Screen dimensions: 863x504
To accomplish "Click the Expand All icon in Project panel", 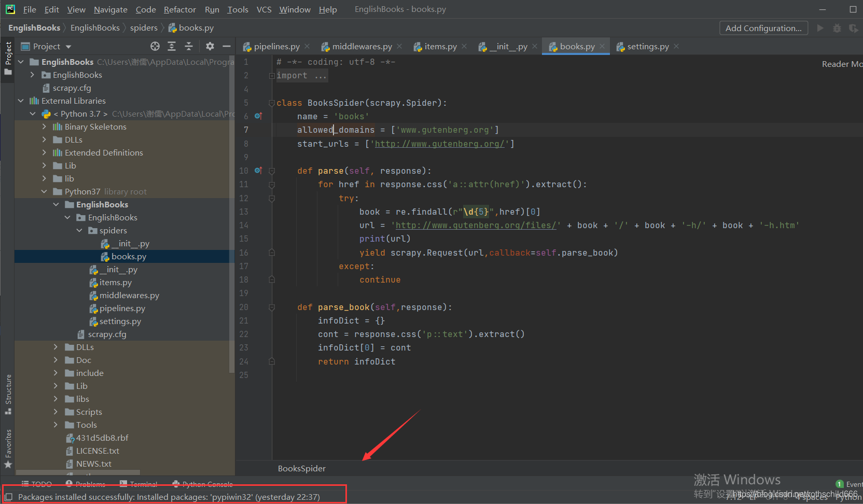I will click(172, 47).
